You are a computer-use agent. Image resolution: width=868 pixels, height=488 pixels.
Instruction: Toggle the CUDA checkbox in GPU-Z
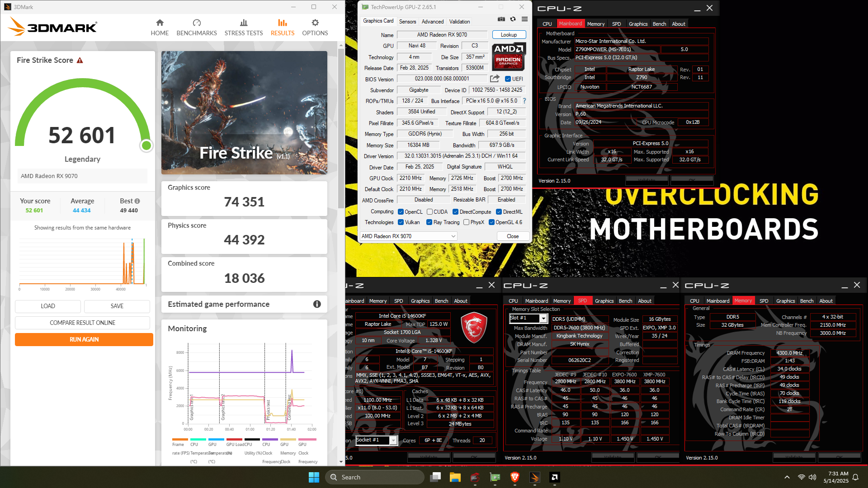[x=429, y=212]
